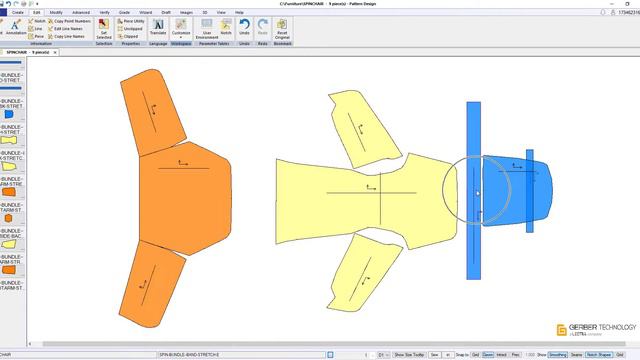Select Edit Line Names
The image size is (640, 360).
[65, 29]
